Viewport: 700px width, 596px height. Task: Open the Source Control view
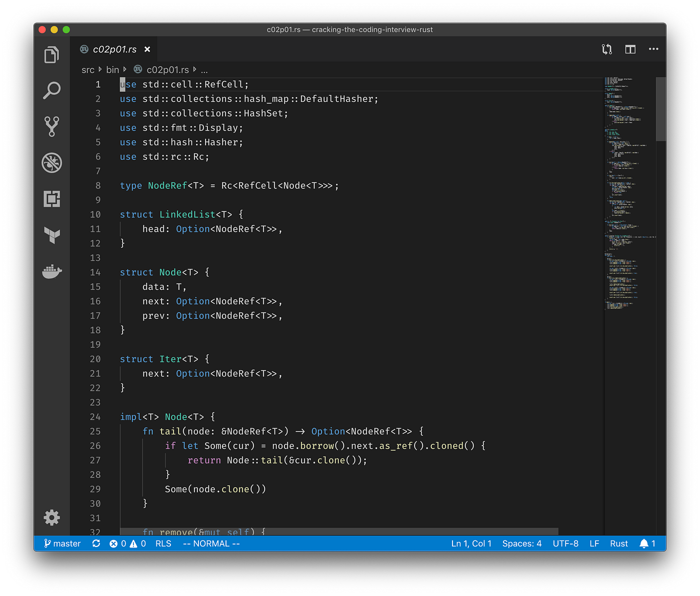51,126
